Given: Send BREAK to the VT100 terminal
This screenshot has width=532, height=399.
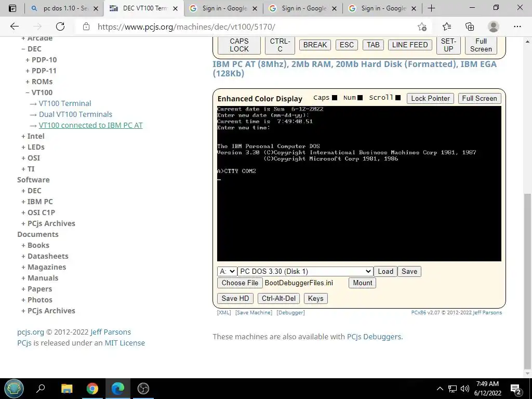Looking at the screenshot, I should pos(315,45).
